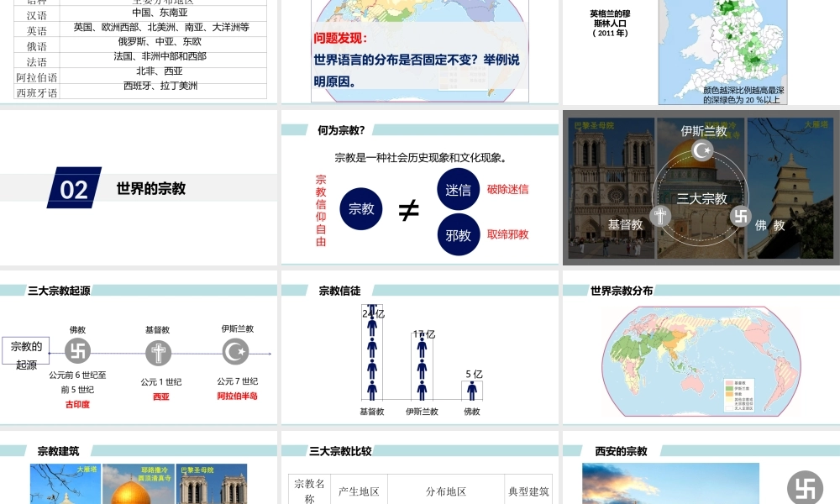The image size is (840, 504).
Task: Click the red text '破除迷信'
Action: pyautogui.click(x=508, y=189)
